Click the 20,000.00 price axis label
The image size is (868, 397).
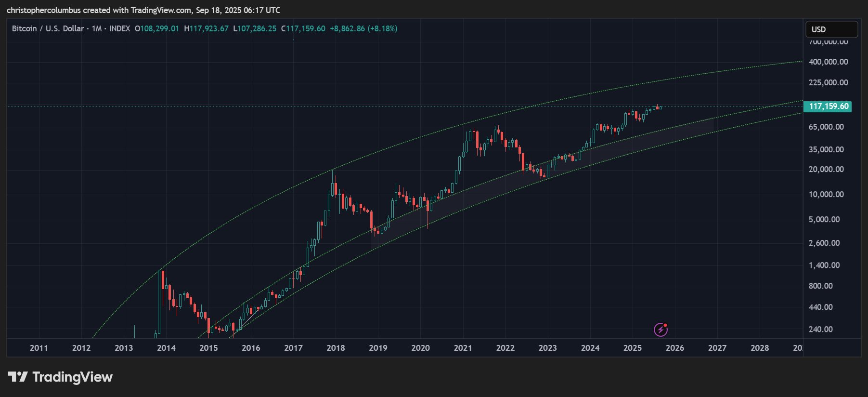826,169
